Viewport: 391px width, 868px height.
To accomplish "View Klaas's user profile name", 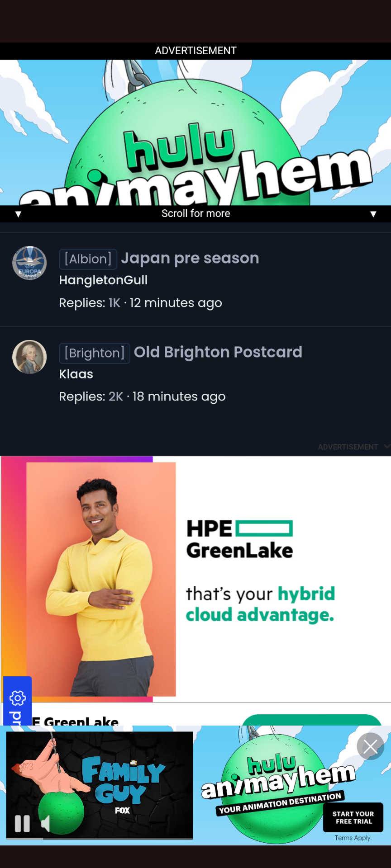I will tap(76, 374).
